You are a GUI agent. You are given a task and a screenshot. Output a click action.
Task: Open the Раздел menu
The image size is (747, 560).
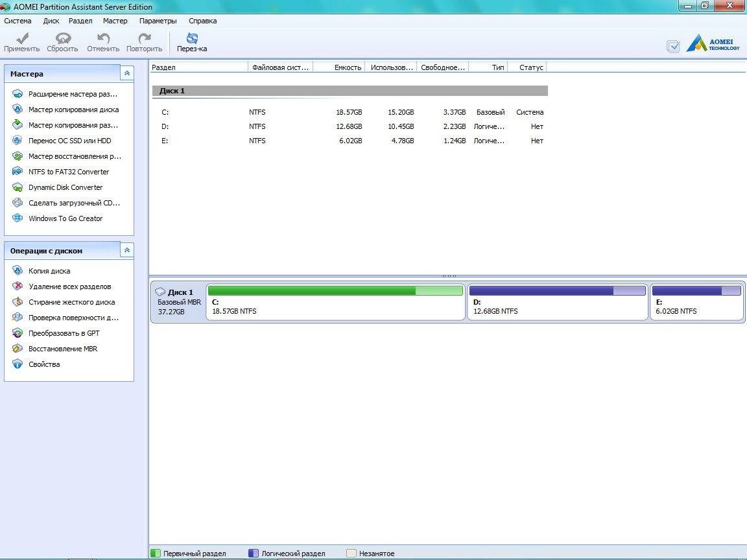point(80,21)
